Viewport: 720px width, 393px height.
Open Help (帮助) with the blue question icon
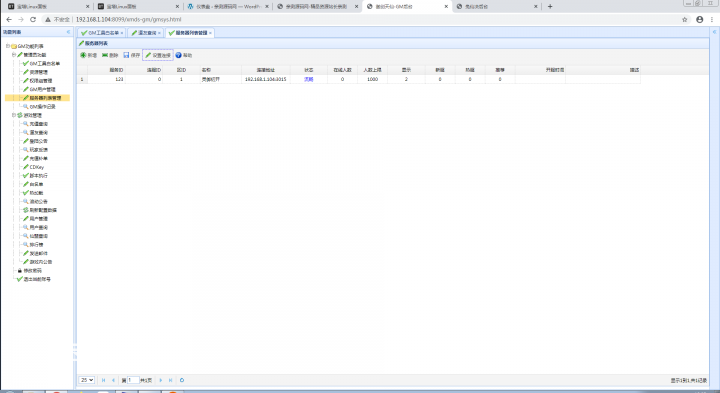click(184, 55)
